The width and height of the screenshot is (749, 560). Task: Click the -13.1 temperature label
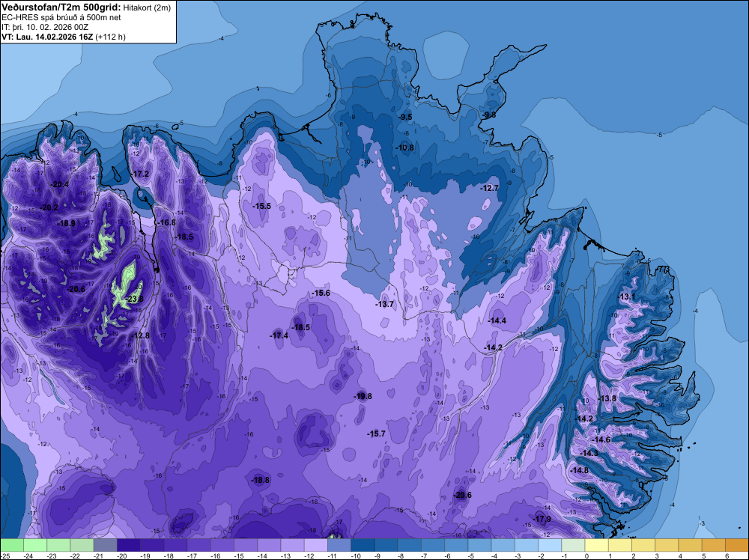tap(626, 296)
